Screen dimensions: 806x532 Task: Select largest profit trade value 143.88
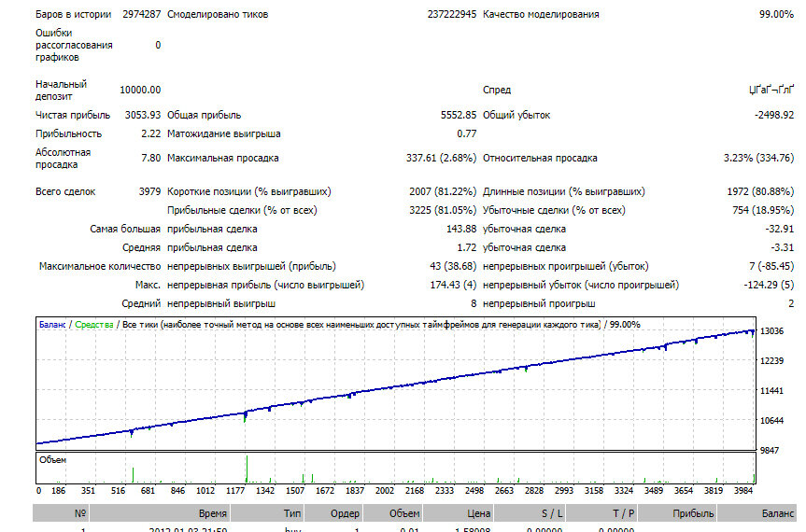[461, 229]
